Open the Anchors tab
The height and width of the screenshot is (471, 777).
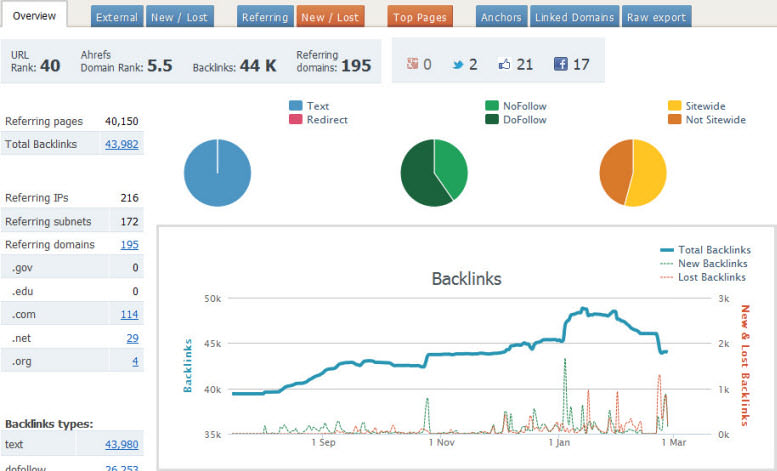point(500,17)
